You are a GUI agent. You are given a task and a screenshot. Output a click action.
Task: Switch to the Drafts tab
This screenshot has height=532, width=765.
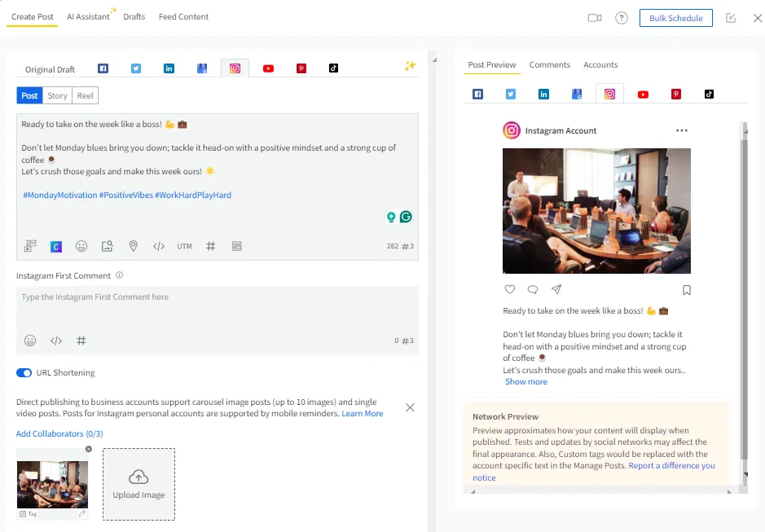(x=134, y=16)
